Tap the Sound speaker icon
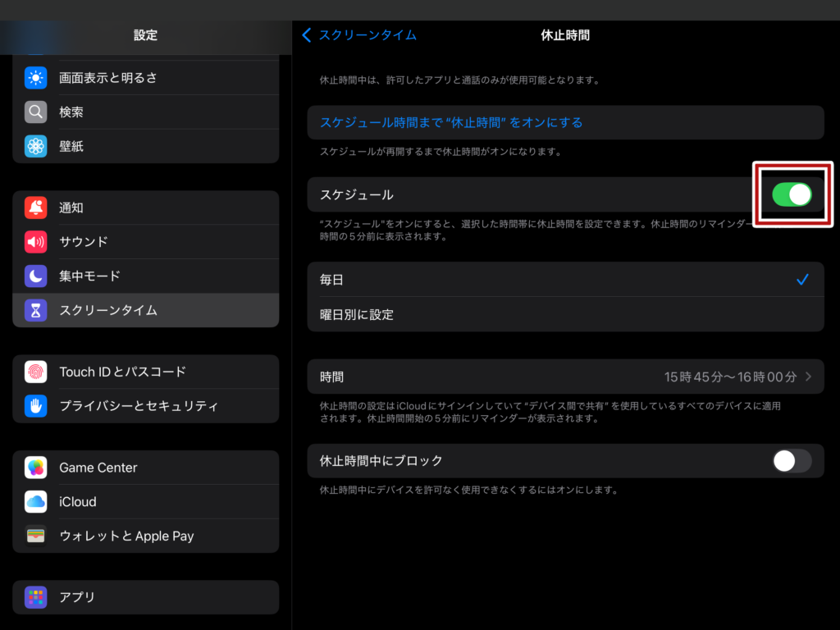This screenshot has height=630, width=840. point(35,242)
